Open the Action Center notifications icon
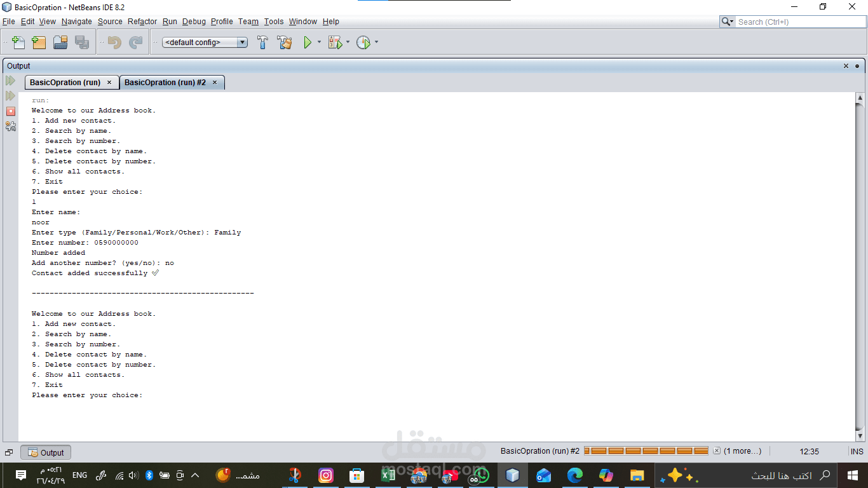The image size is (868, 488). point(21,475)
